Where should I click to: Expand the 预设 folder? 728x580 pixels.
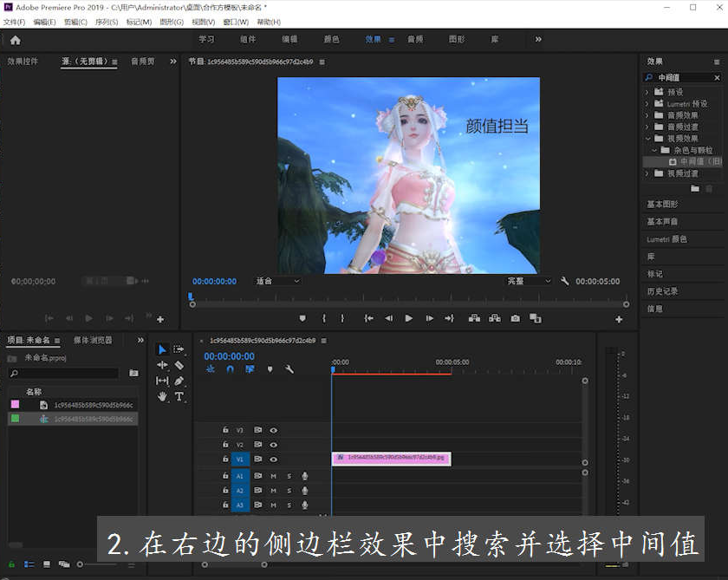pos(647,92)
